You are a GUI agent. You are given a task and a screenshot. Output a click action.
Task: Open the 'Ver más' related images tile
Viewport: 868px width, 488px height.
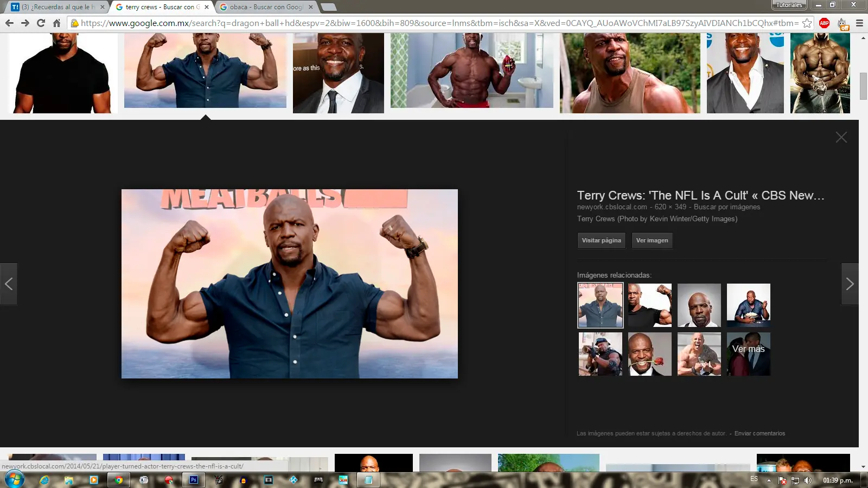click(x=749, y=354)
